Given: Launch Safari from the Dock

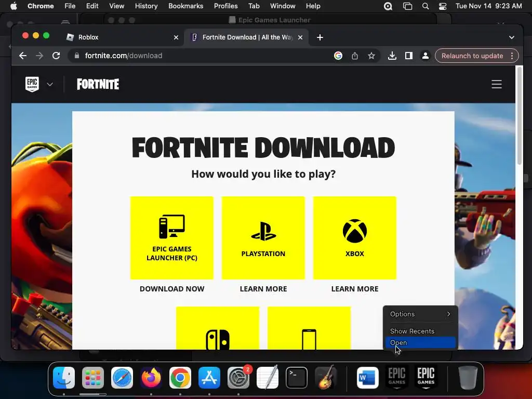Looking at the screenshot, I should pyautogui.click(x=122, y=378).
